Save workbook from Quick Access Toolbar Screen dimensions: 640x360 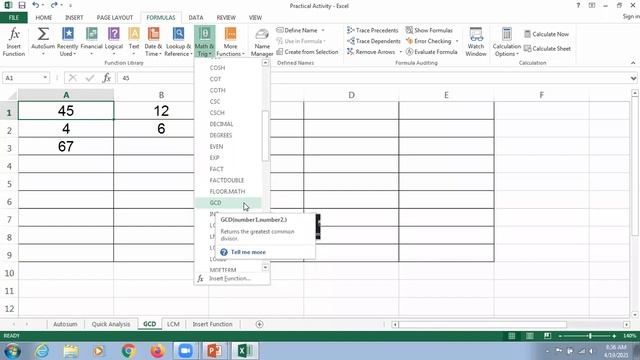point(22,5)
